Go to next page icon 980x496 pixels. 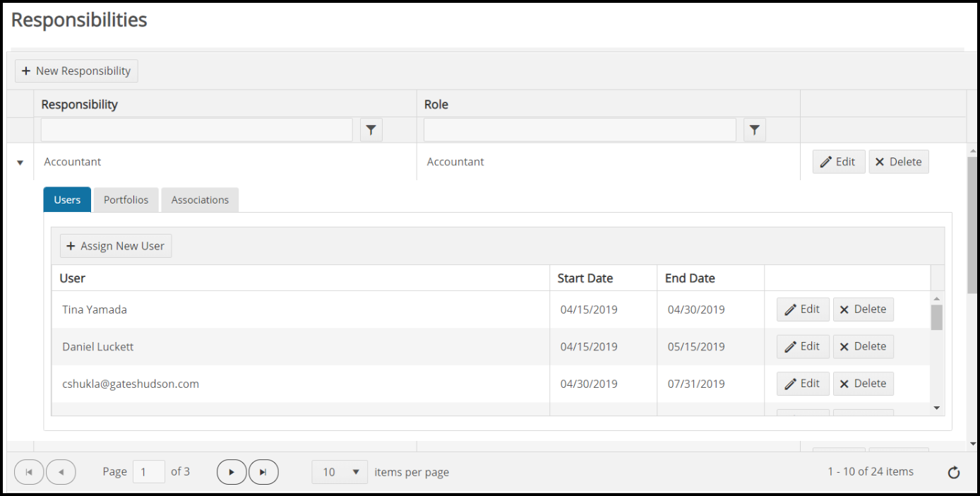232,472
